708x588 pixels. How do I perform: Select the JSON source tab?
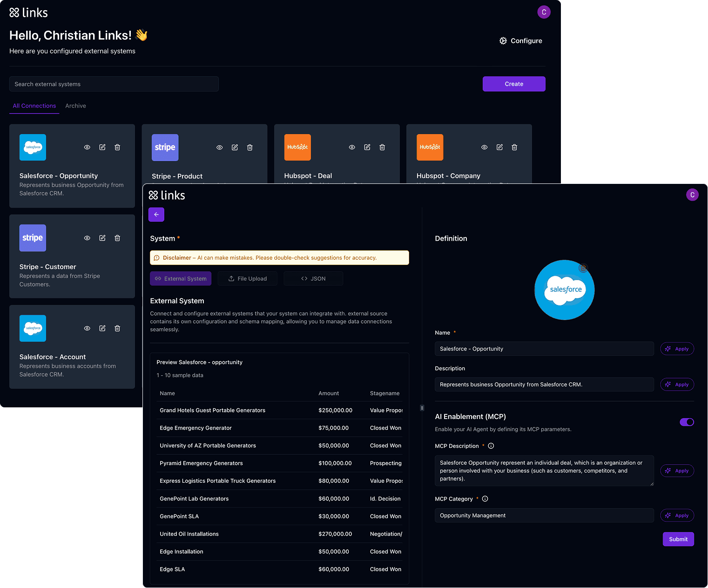pyautogui.click(x=313, y=278)
